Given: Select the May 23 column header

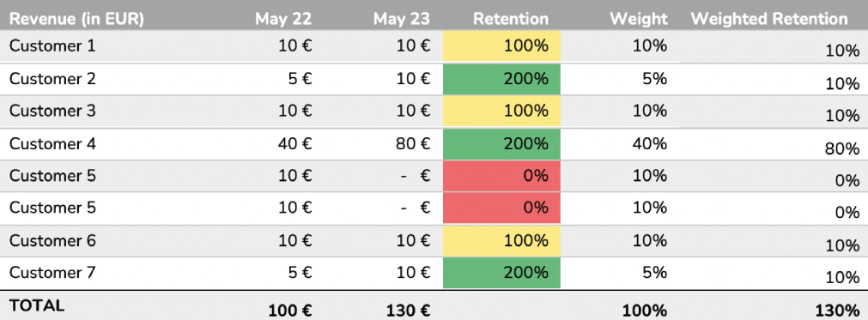Looking at the screenshot, I should point(402,20).
